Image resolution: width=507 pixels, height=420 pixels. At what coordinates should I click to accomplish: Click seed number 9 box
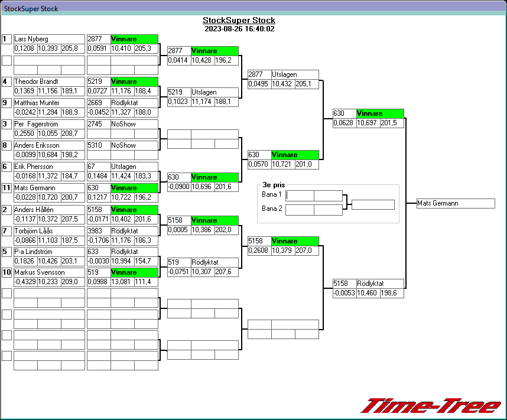tap(6, 103)
